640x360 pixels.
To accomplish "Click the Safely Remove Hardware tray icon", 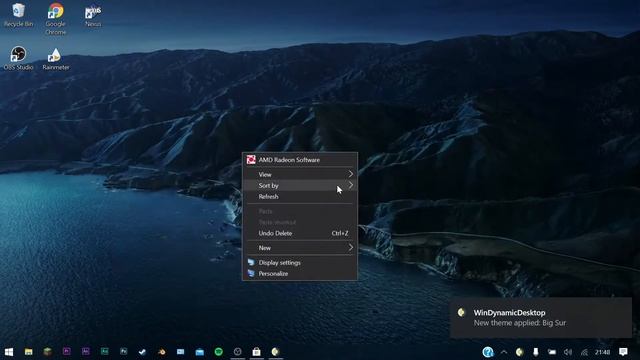I will pos(536,352).
